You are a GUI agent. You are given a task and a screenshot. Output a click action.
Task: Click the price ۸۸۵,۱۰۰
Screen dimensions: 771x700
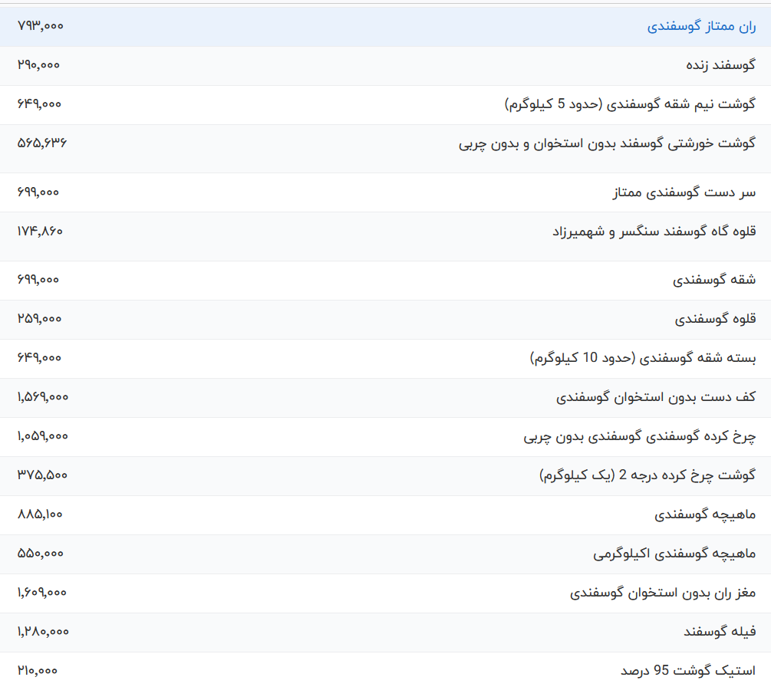[x=40, y=514]
